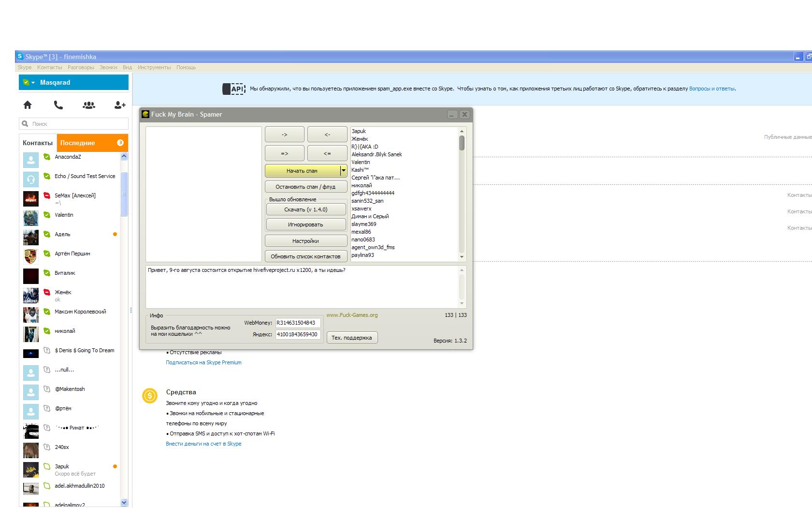Switch to the Контакты tab
Image resolution: width=812 pixels, height=508 pixels.
(x=38, y=143)
